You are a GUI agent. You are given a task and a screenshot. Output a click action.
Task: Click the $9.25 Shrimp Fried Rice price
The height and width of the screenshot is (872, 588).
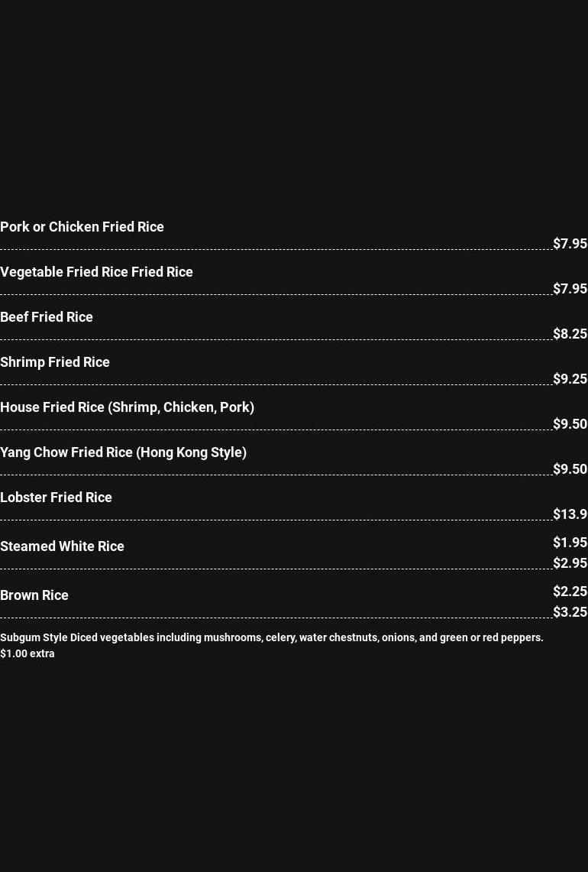[x=570, y=379]
